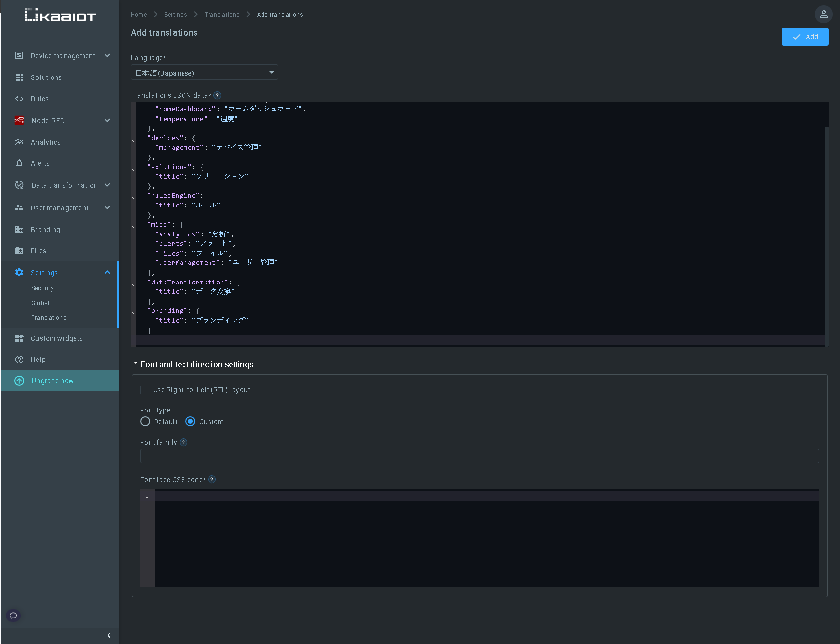
Task: Open the Branding sidebar item
Action: 46,230
